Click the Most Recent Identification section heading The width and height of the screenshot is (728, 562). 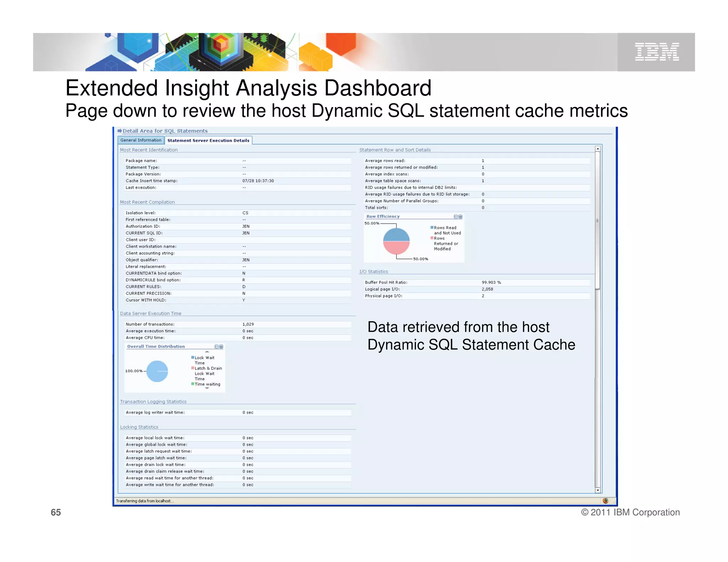coord(149,150)
